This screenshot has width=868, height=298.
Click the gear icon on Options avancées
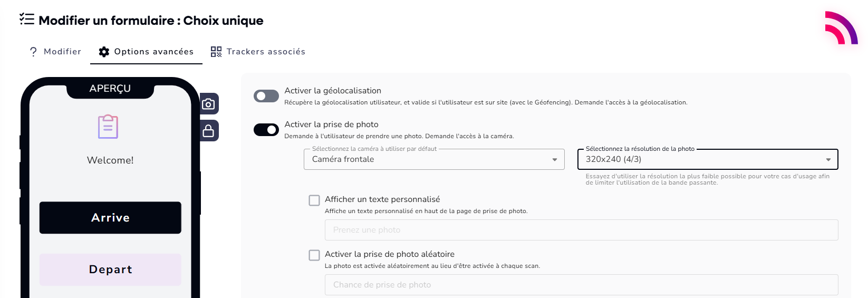click(104, 52)
